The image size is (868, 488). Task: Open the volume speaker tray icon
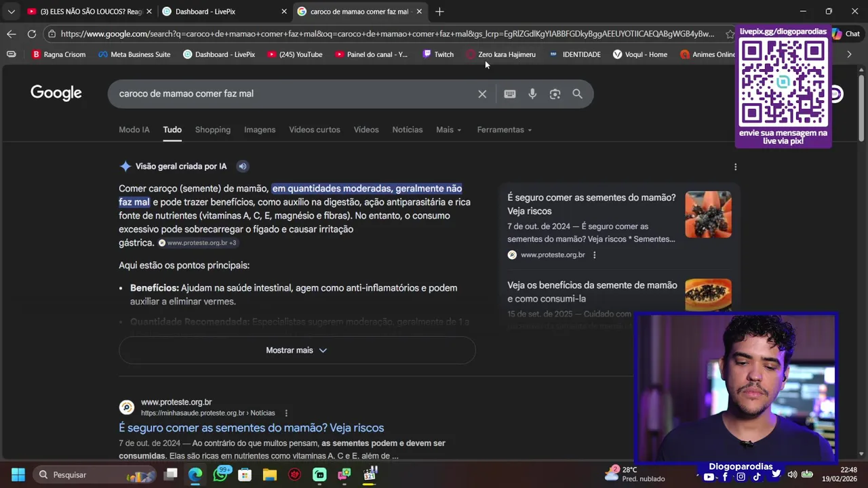click(792, 474)
